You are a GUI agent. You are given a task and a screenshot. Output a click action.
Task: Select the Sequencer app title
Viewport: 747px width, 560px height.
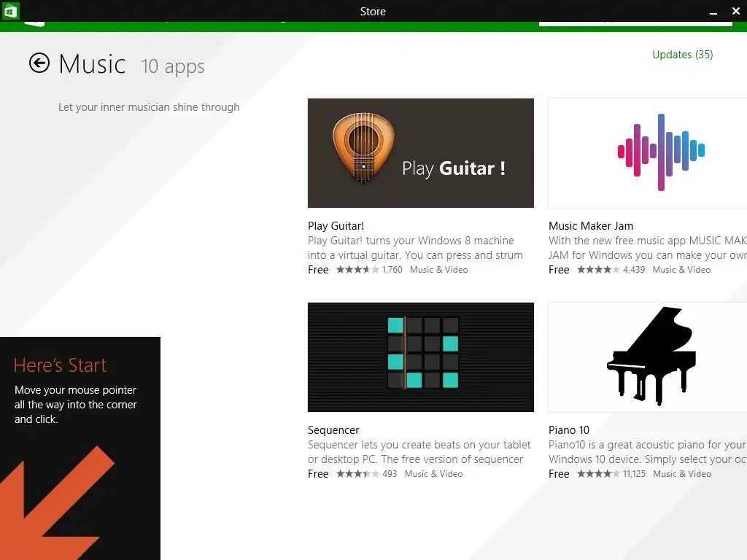(333, 430)
